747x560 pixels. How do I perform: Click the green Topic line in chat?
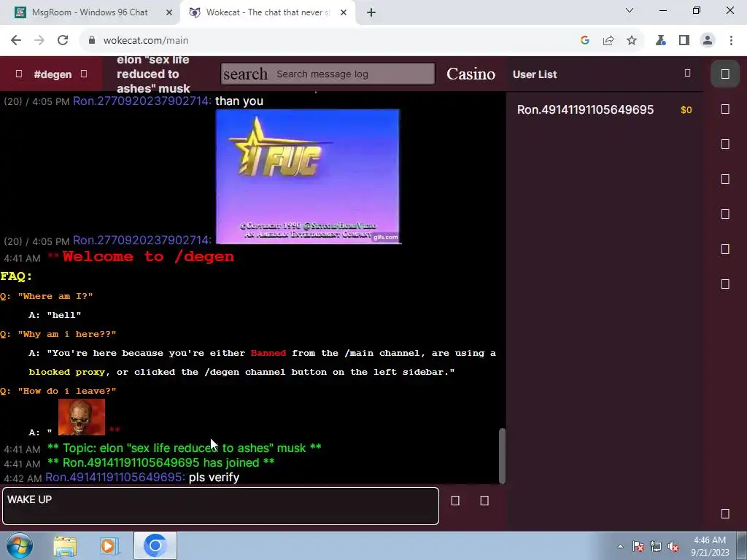click(185, 448)
